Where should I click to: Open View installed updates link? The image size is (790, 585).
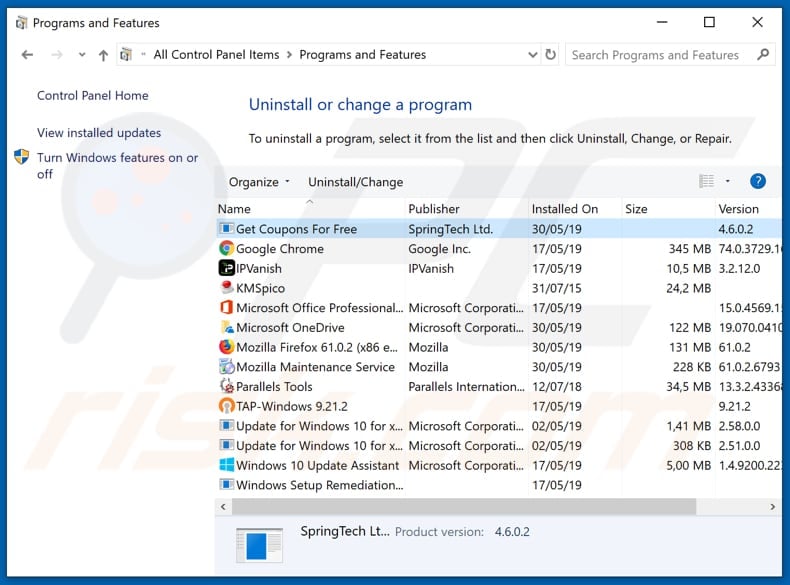pyautogui.click(x=99, y=133)
